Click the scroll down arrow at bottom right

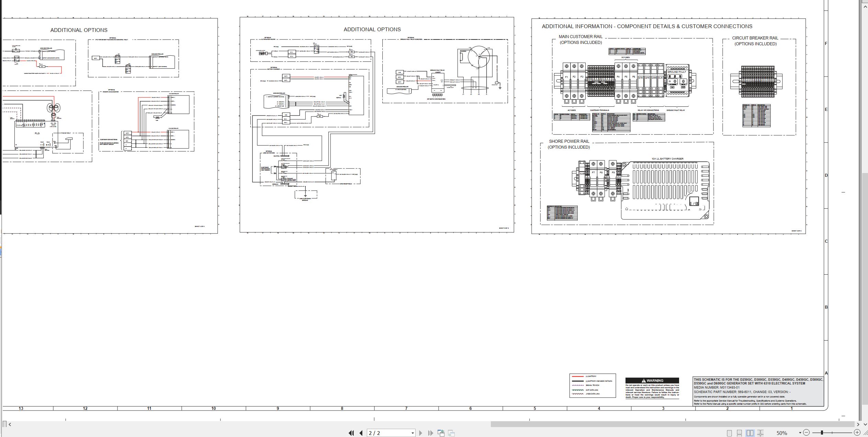[865, 424]
